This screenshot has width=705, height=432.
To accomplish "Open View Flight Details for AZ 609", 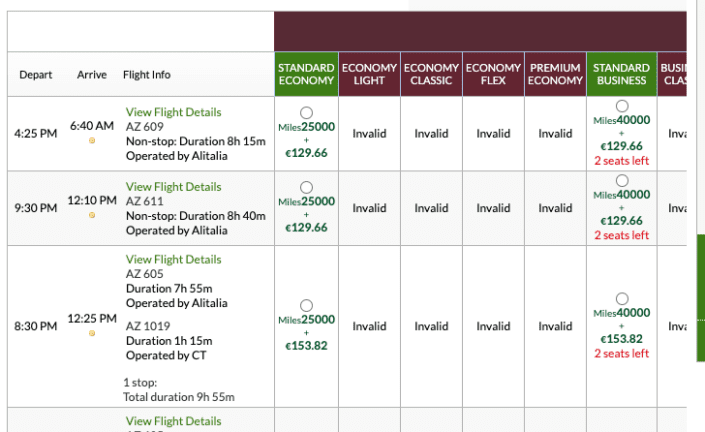I will point(173,112).
